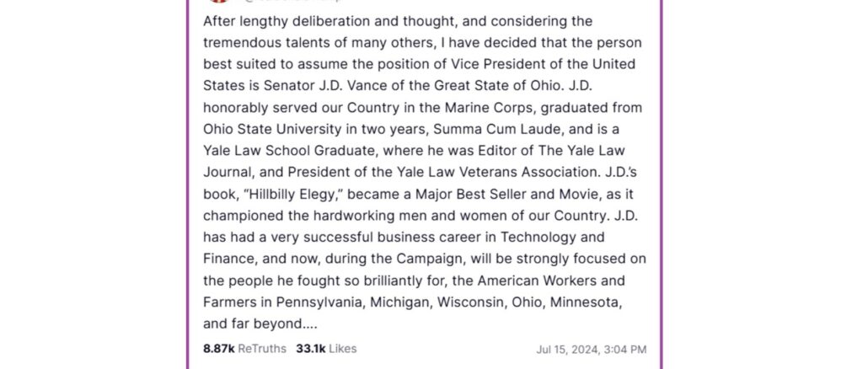The height and width of the screenshot is (369, 868).
Task: Click the words "Senator J.D. Vance"
Action: (301, 86)
